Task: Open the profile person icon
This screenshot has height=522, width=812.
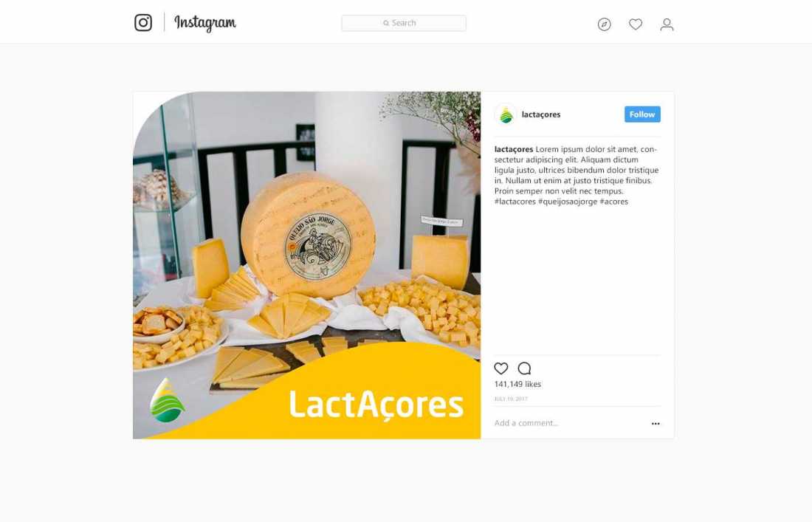Action: click(667, 24)
